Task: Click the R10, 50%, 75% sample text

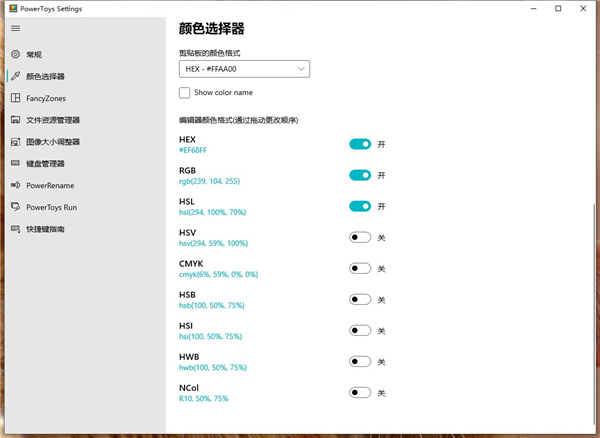Action: click(x=204, y=398)
